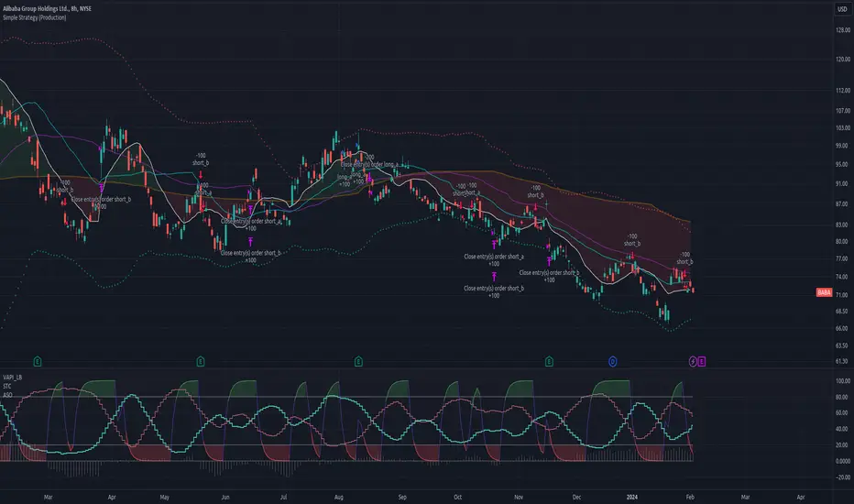This screenshot has height=504, width=854.
Task: Click the 74.00 price axis label
Action: [843, 277]
